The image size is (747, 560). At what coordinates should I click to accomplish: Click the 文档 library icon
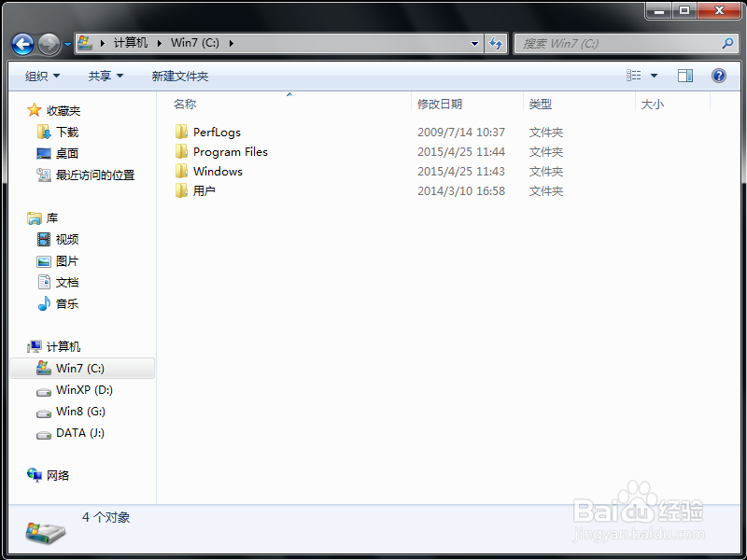(x=44, y=282)
